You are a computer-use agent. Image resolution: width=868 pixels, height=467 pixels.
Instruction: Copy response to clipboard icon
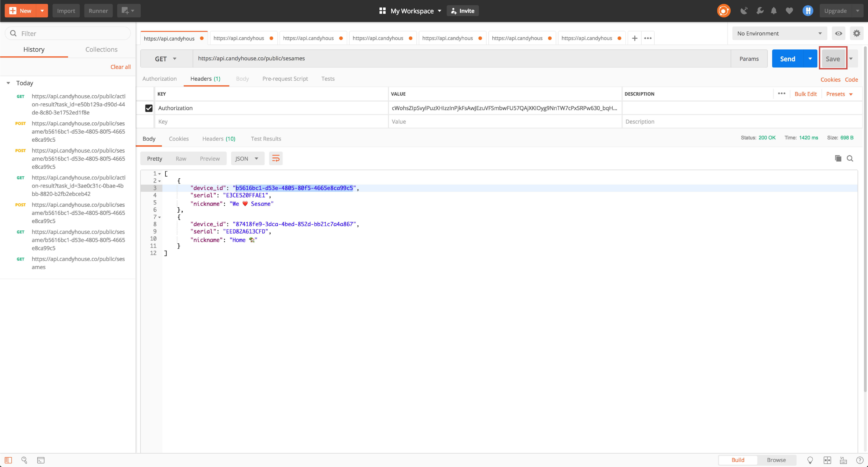pyautogui.click(x=838, y=159)
